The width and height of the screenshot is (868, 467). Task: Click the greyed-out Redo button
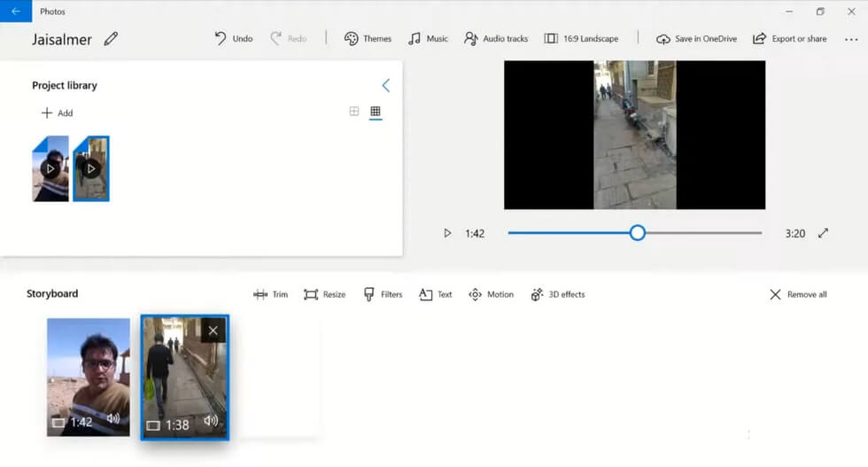(288, 39)
